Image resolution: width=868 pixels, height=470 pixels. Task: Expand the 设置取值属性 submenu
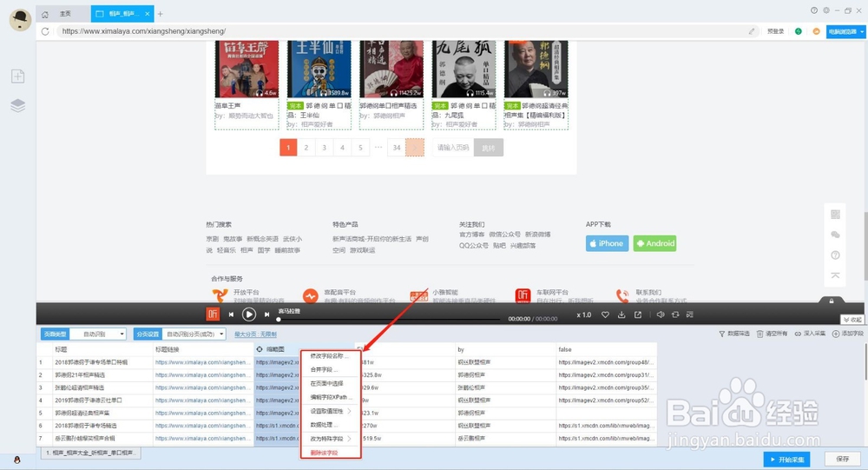(331, 411)
